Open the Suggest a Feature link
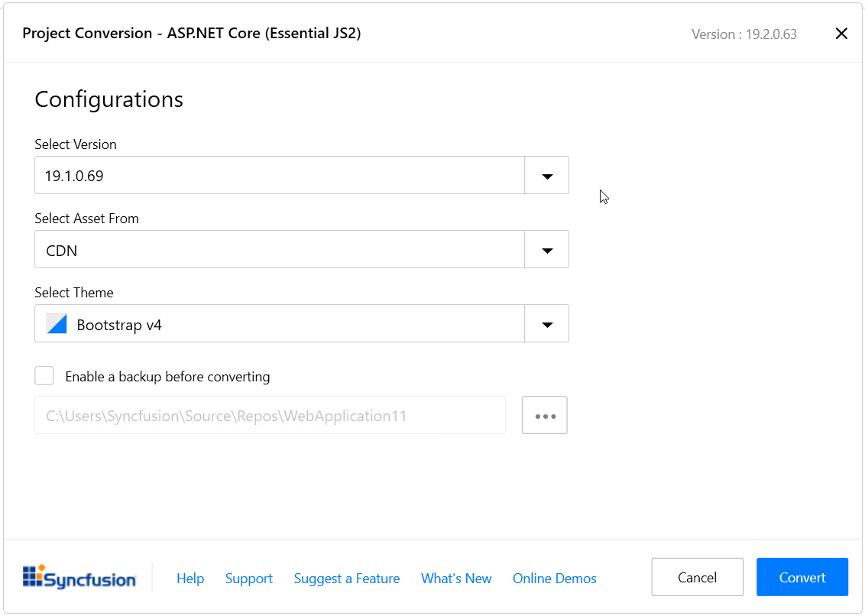Image resolution: width=865 pixels, height=616 pixels. click(x=347, y=579)
